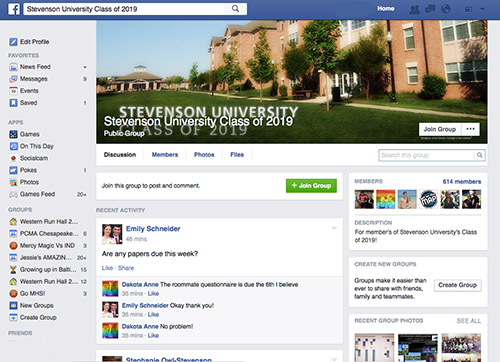Like Dakota Anne's roommate questionnaire comment
Image resolution: width=500 pixels, height=362 pixels.
pyautogui.click(x=153, y=293)
